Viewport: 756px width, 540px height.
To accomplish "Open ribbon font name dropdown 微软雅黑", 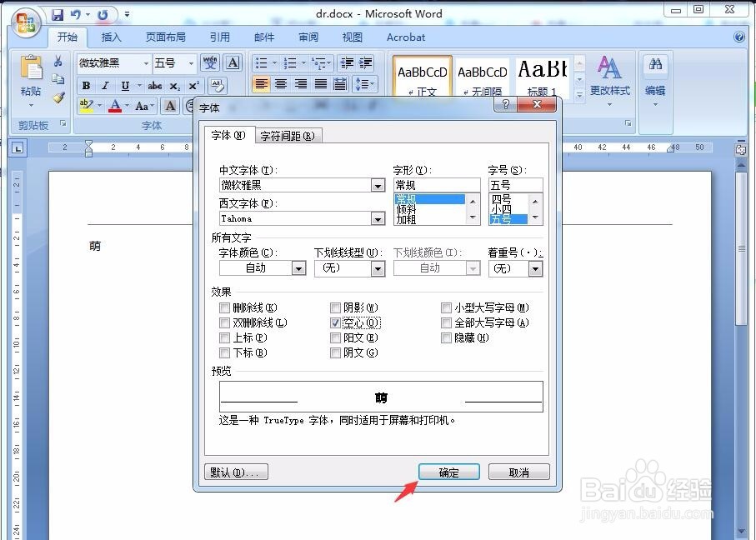I will (x=146, y=63).
